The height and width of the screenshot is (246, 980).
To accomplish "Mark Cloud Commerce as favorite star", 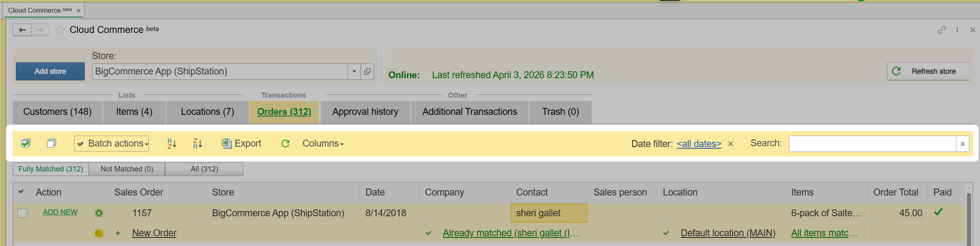I will point(60,30).
